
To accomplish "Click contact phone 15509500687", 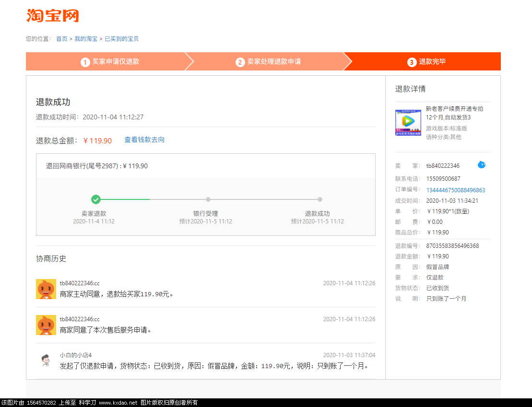I will pos(443,178).
